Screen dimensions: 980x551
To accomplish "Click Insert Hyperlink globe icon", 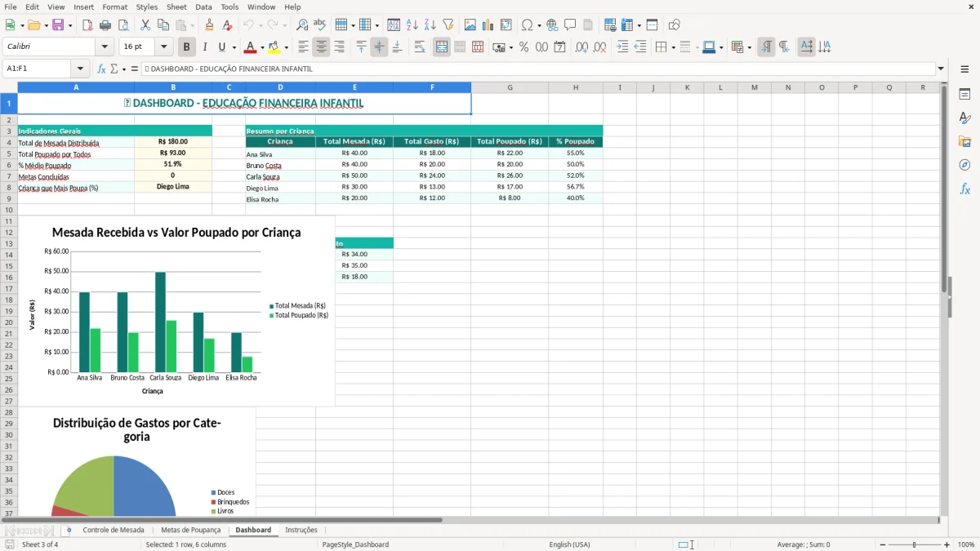I will (552, 25).
